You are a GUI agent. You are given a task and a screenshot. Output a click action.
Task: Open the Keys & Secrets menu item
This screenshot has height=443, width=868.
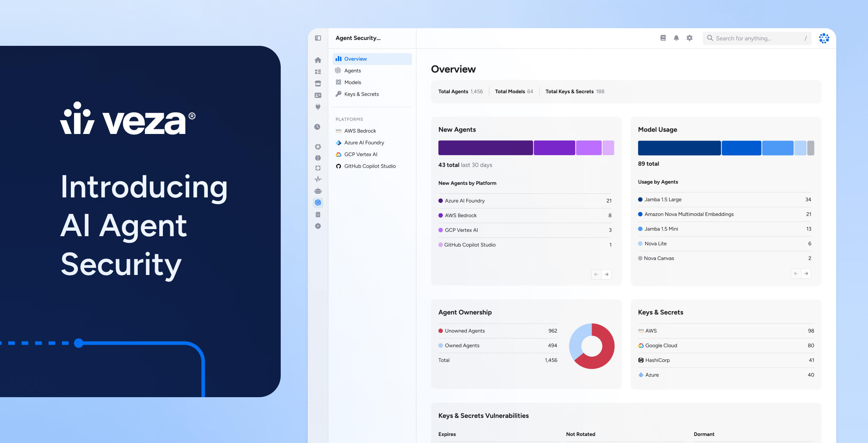click(x=361, y=94)
